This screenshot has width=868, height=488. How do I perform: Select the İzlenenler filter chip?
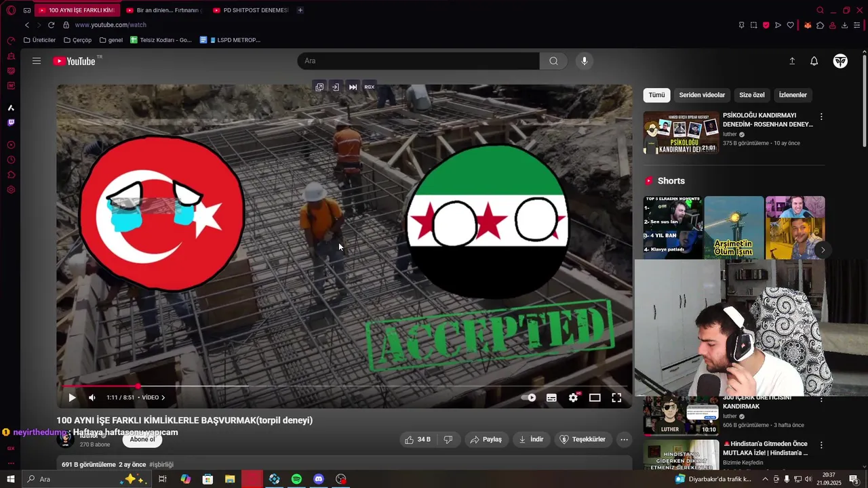pos(793,95)
